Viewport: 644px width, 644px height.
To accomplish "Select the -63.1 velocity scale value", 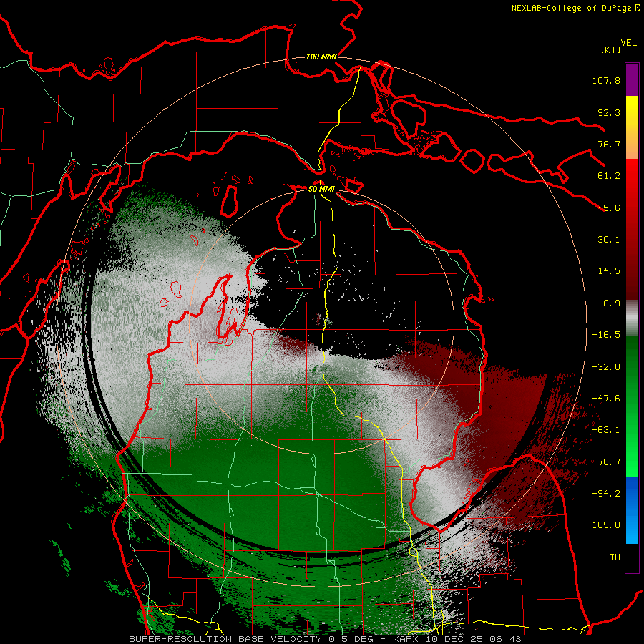I will coord(606,430).
